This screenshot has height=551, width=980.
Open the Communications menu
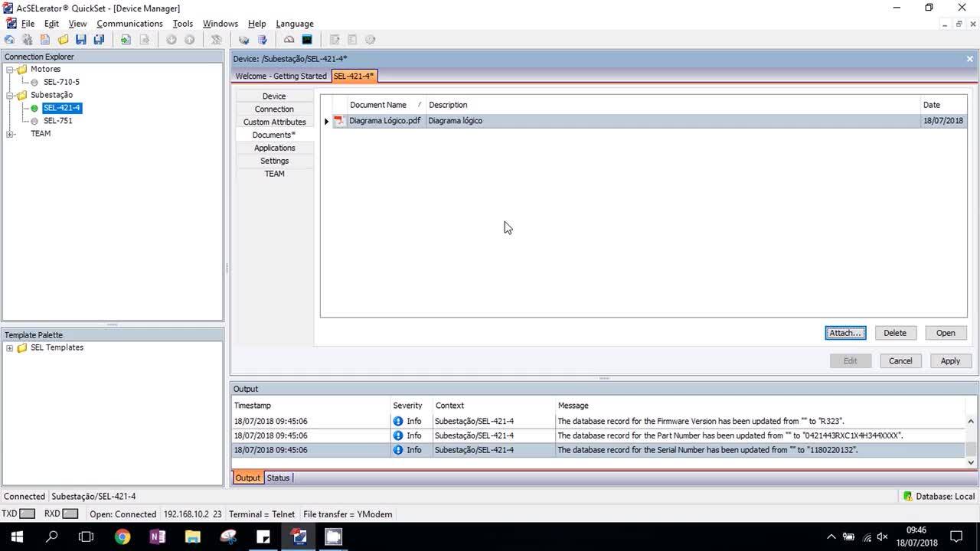tap(129, 24)
